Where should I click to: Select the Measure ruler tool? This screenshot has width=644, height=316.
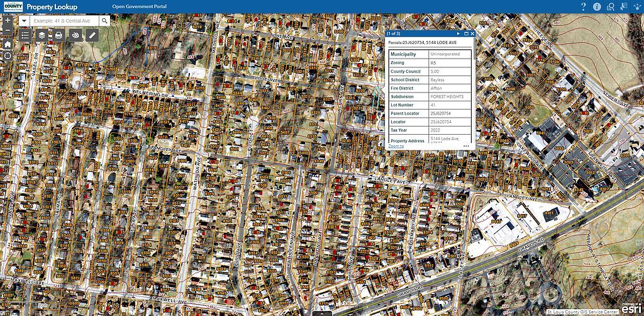click(92, 35)
